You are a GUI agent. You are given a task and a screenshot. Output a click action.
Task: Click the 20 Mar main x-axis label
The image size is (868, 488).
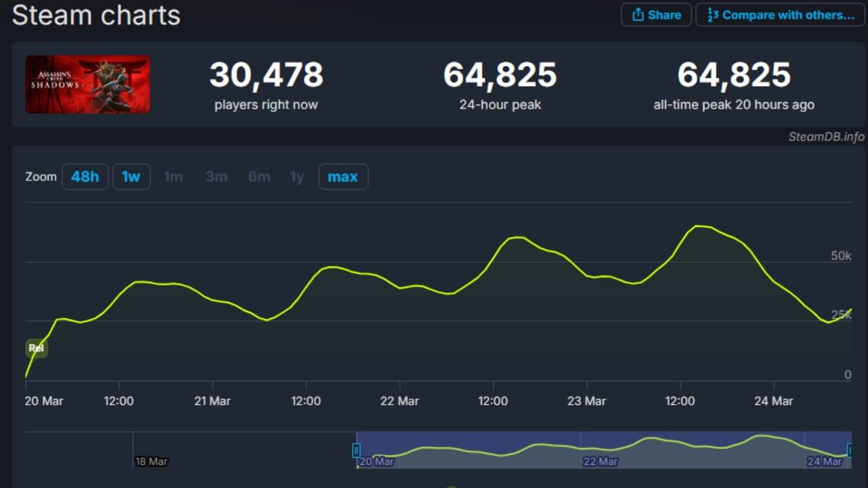click(x=44, y=401)
